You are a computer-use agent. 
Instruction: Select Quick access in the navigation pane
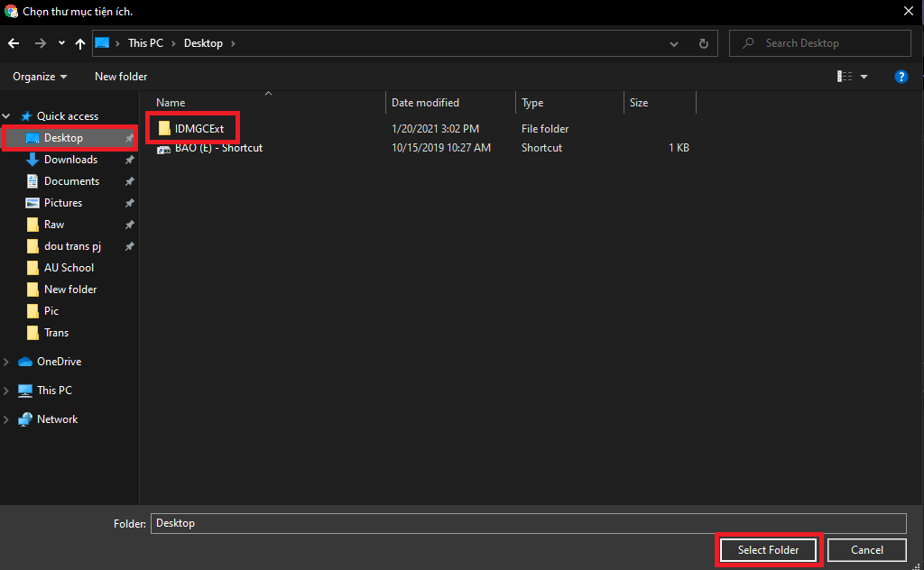click(x=67, y=116)
